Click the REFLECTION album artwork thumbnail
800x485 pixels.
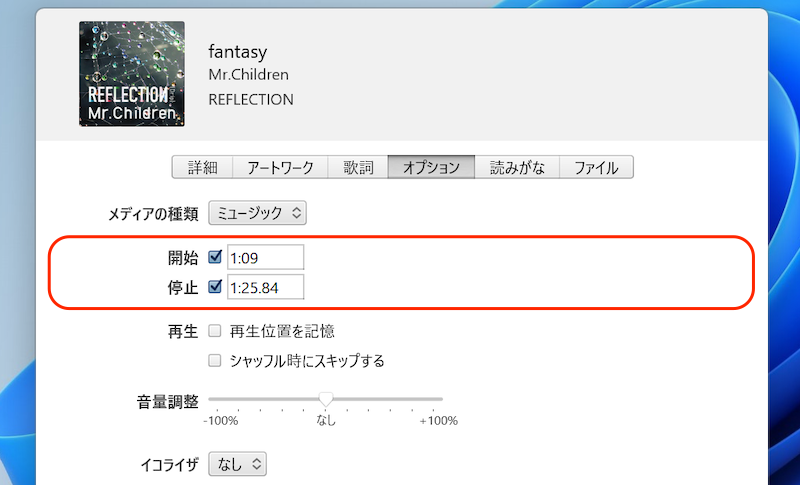coord(131,74)
